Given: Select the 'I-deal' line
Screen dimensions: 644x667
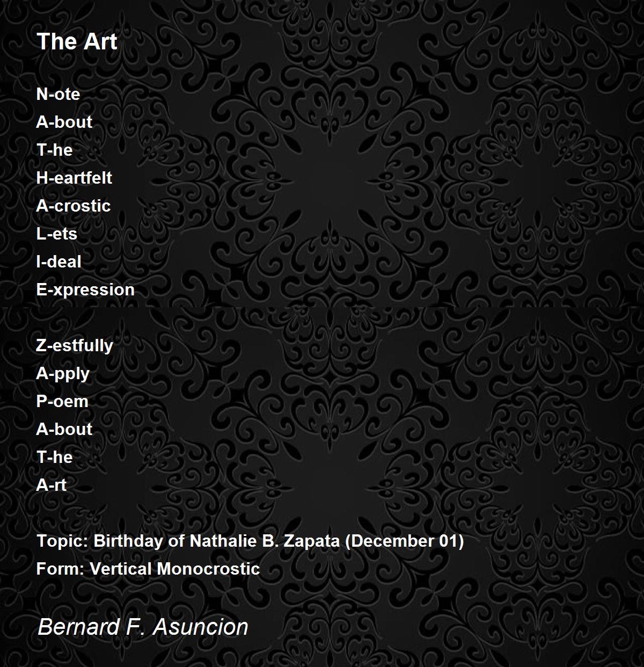Looking at the screenshot, I should pyautogui.click(x=59, y=262).
